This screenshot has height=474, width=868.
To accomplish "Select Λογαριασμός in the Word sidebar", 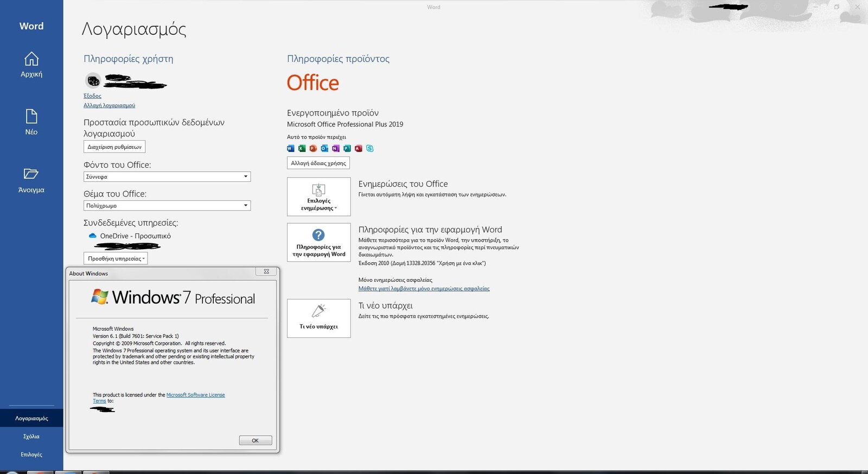I will (31, 419).
